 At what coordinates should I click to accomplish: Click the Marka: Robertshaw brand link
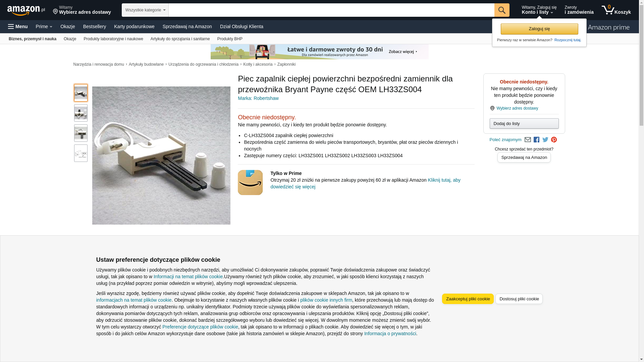[x=258, y=98]
